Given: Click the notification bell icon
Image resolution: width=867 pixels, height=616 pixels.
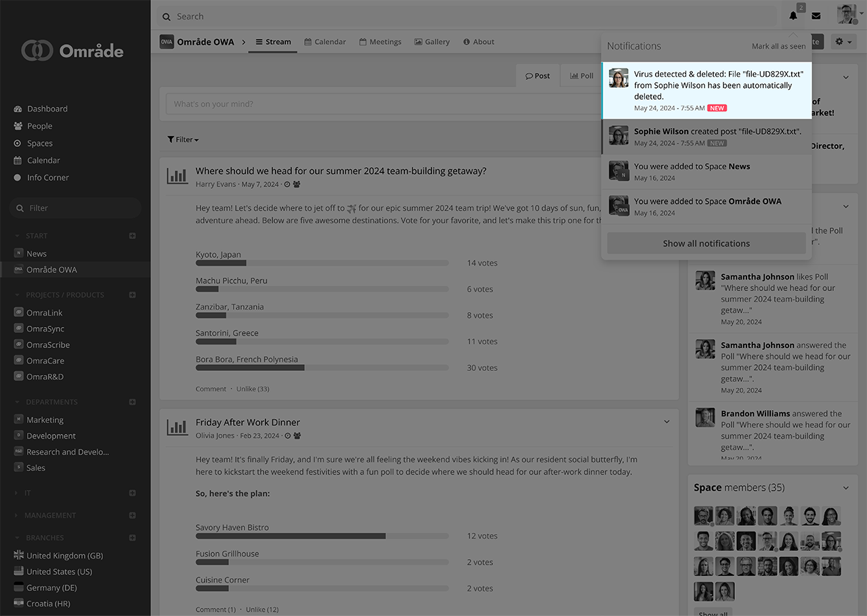Looking at the screenshot, I should click(793, 16).
